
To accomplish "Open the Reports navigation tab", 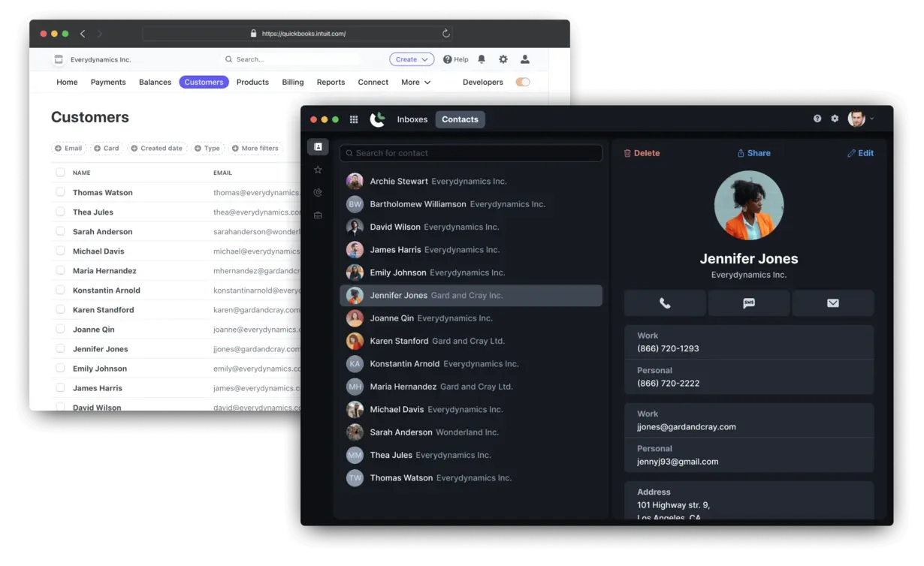I will [x=331, y=82].
